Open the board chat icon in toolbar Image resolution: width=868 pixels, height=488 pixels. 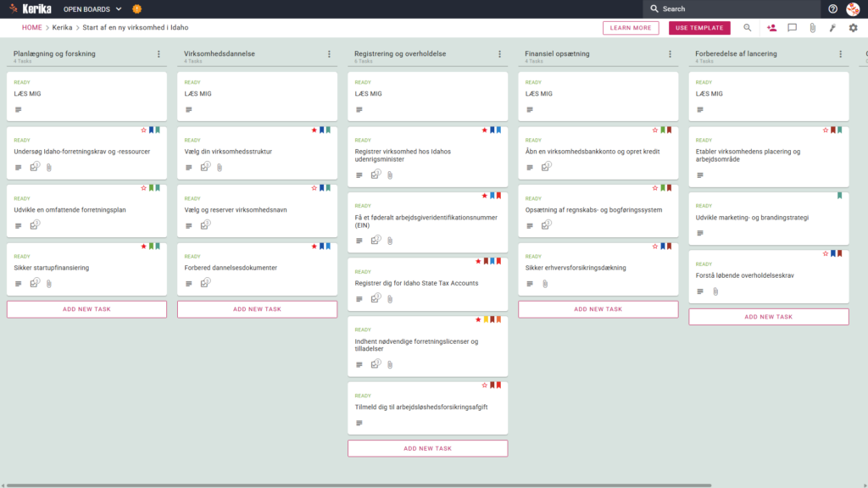pyautogui.click(x=793, y=28)
